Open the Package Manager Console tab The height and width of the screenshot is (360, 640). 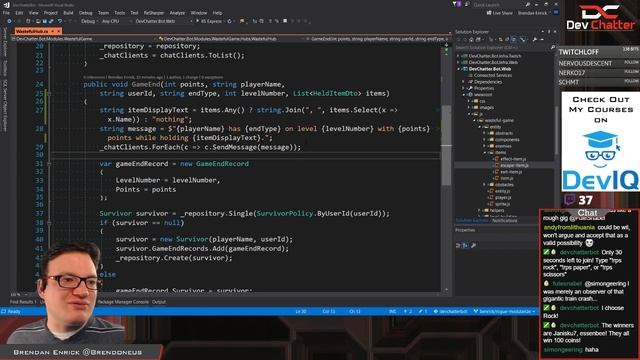point(123,302)
